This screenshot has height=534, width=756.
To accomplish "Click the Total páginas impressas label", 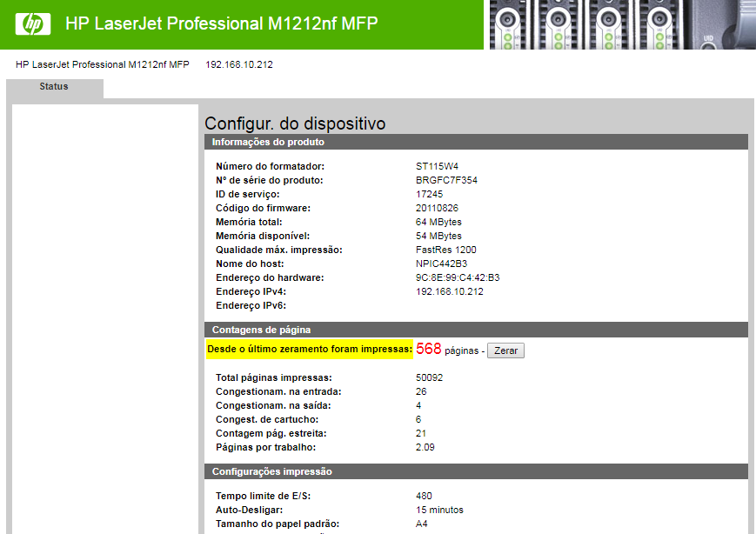I will click(274, 377).
